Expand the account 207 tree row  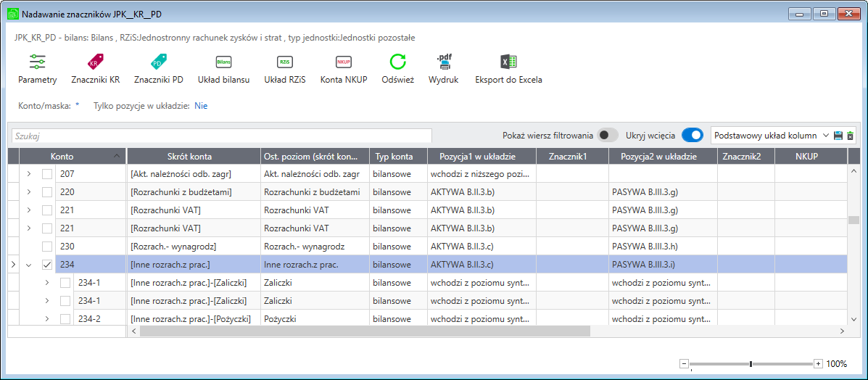(x=29, y=175)
